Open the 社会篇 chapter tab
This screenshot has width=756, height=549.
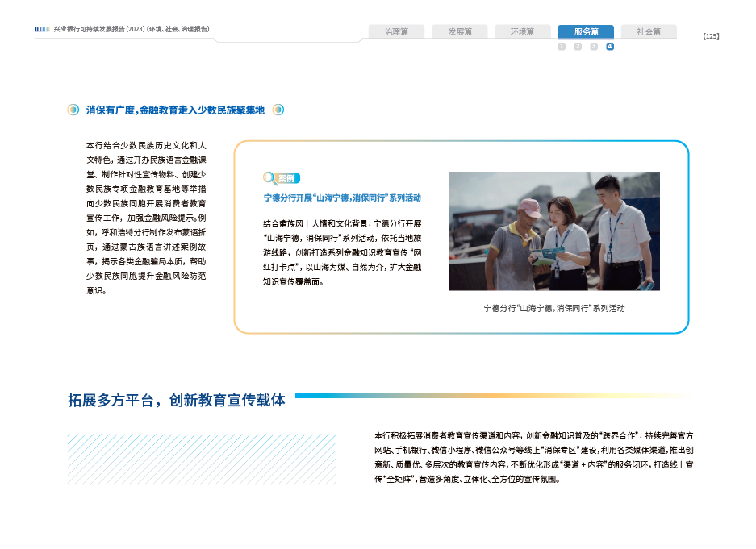coord(648,31)
